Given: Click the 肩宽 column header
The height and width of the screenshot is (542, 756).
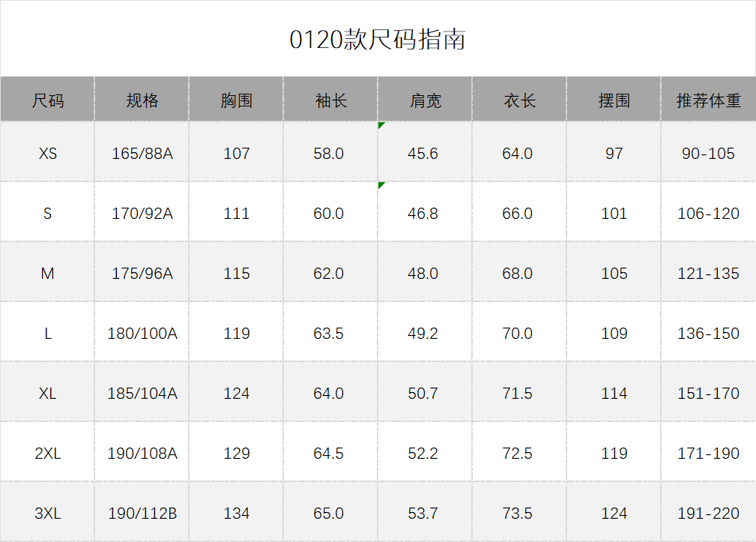Looking at the screenshot, I should click(x=426, y=100).
